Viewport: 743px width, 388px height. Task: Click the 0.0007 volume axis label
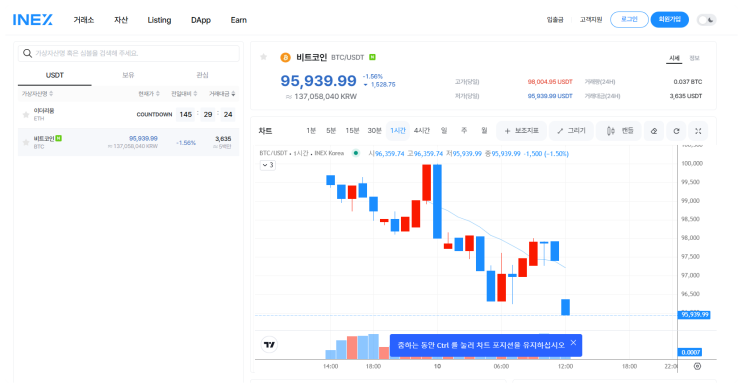tap(690, 352)
